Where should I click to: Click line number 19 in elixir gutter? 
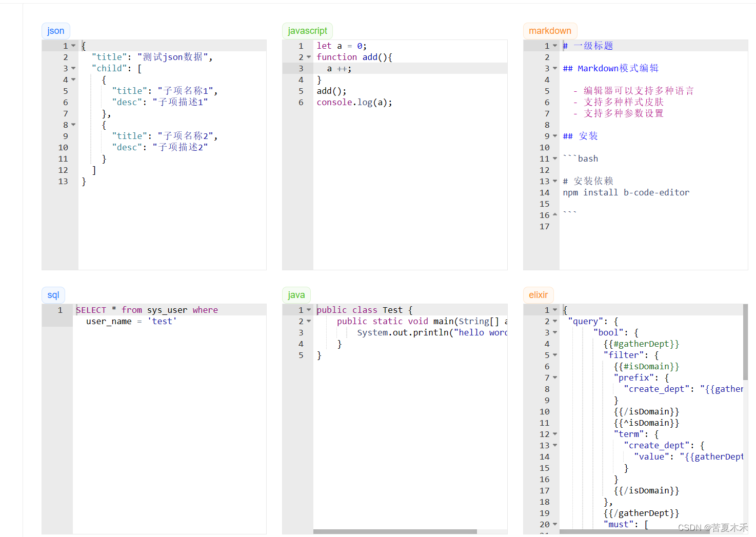click(x=545, y=513)
